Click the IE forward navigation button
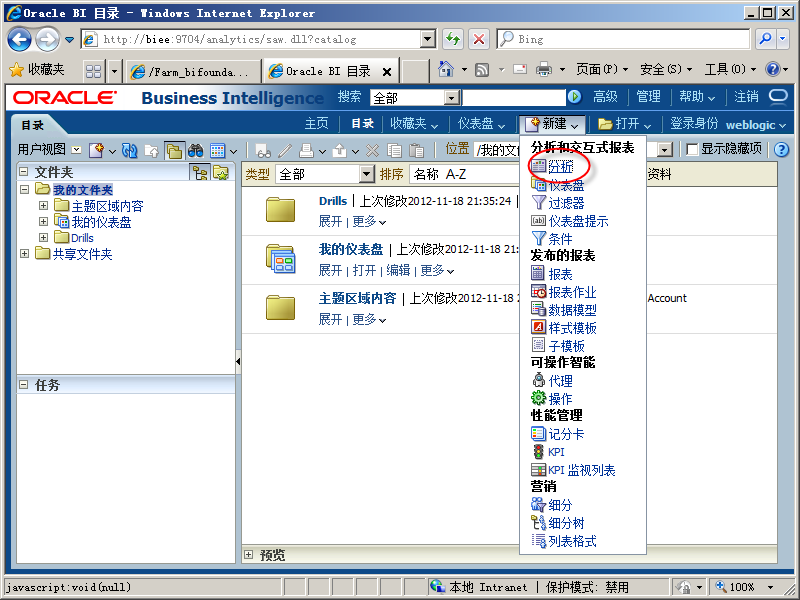 47,39
